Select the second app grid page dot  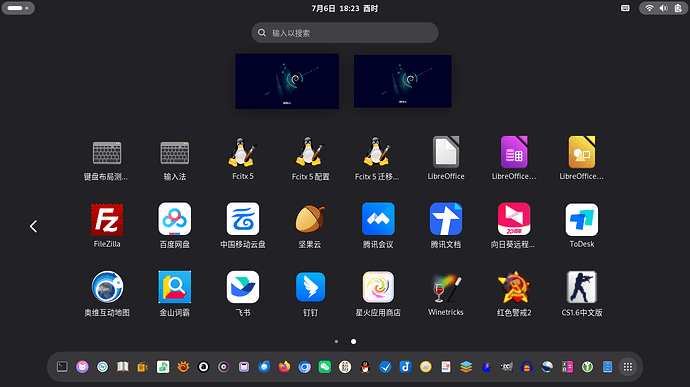353,341
